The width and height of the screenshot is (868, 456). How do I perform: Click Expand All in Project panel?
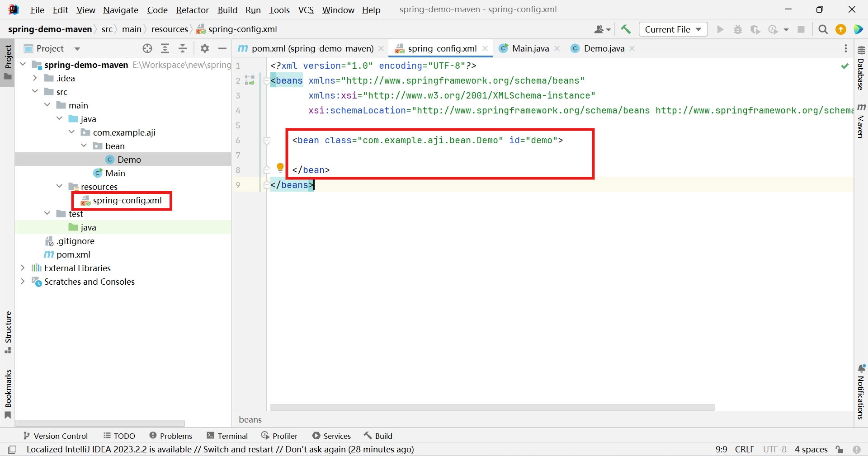click(x=165, y=48)
